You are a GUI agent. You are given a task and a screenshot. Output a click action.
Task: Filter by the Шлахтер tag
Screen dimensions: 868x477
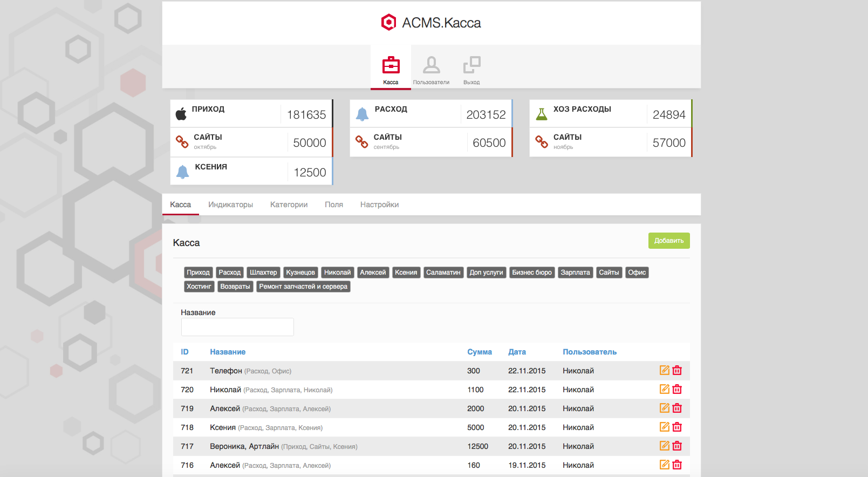[263, 272]
